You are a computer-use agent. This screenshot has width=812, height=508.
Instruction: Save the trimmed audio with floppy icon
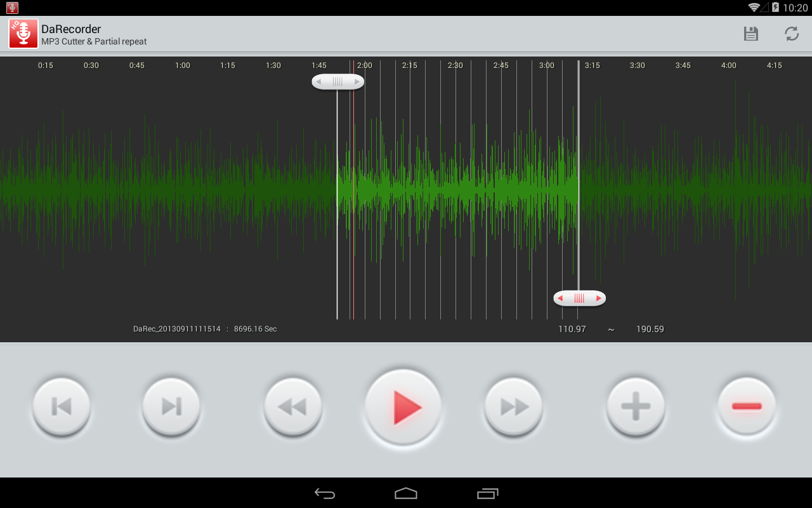click(x=751, y=34)
